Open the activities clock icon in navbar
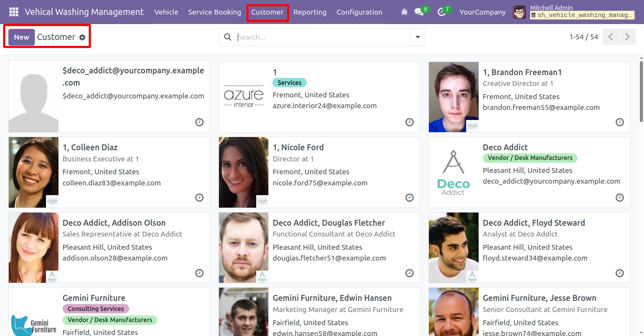 (x=441, y=12)
